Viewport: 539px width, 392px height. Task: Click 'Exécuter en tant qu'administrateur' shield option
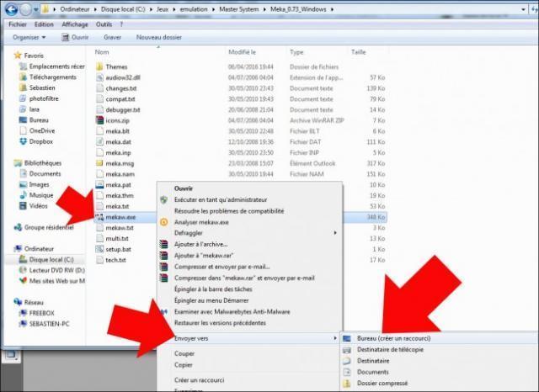227,200
